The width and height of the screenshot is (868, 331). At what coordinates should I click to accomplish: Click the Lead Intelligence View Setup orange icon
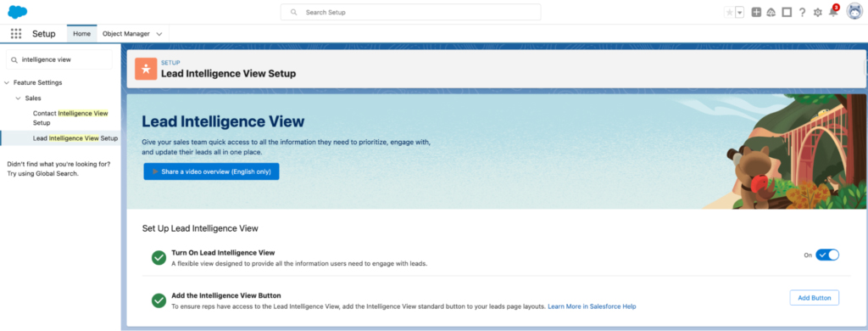click(x=146, y=69)
